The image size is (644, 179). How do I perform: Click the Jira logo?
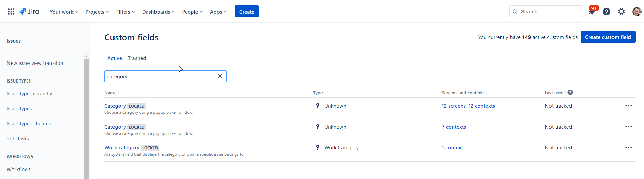coord(29,12)
